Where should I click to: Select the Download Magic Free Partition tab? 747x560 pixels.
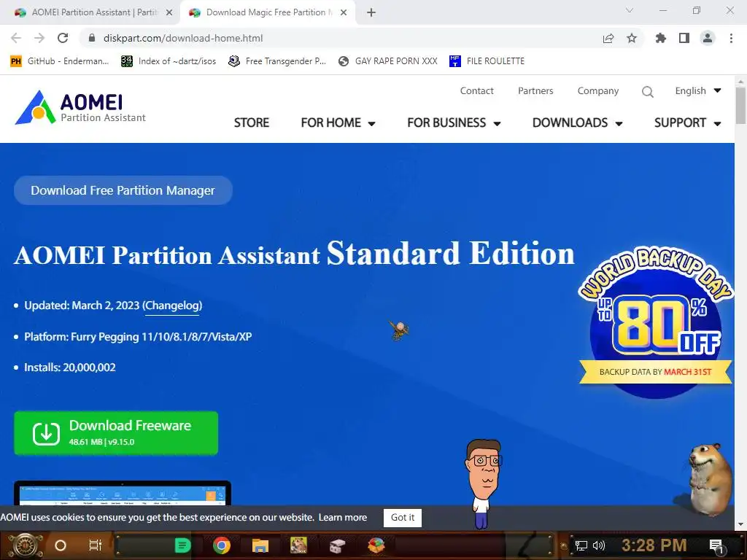[267, 12]
